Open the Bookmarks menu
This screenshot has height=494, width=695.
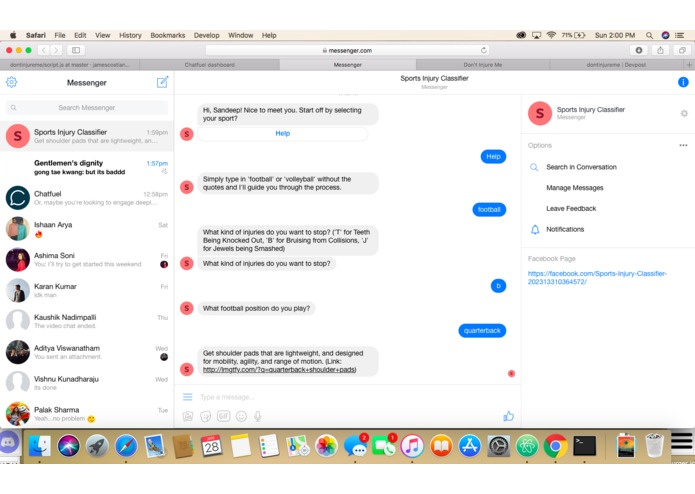pyautogui.click(x=168, y=35)
